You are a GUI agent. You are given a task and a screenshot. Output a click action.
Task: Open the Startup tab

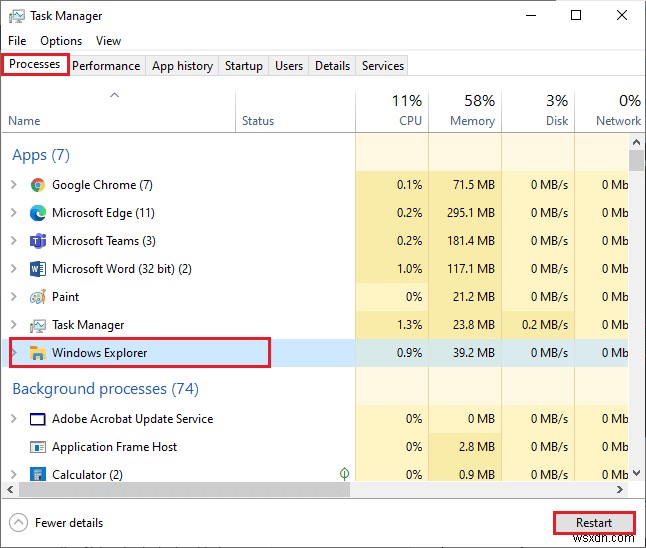(x=243, y=66)
